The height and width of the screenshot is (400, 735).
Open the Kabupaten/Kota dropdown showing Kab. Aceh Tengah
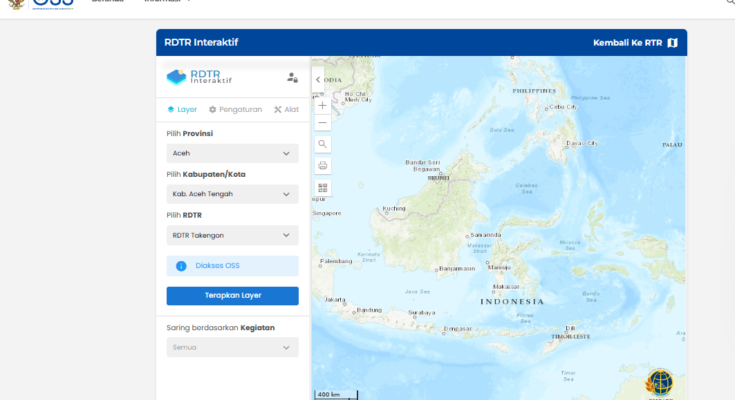tap(232, 194)
